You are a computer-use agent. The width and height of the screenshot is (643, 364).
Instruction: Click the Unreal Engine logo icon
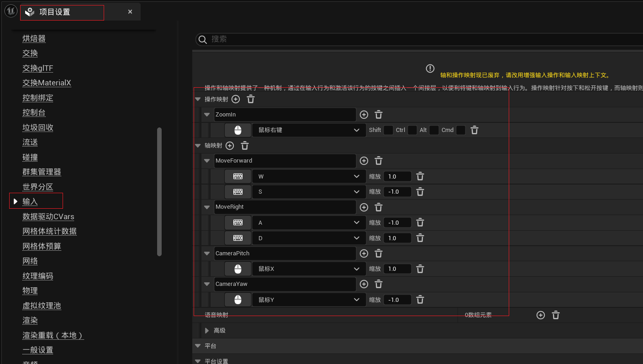tap(10, 11)
